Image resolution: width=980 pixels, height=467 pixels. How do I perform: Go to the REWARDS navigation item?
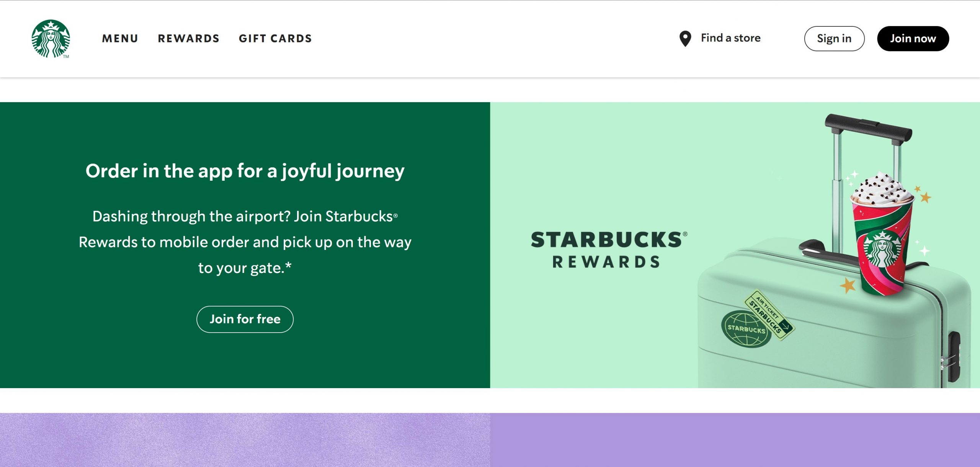pos(189,39)
